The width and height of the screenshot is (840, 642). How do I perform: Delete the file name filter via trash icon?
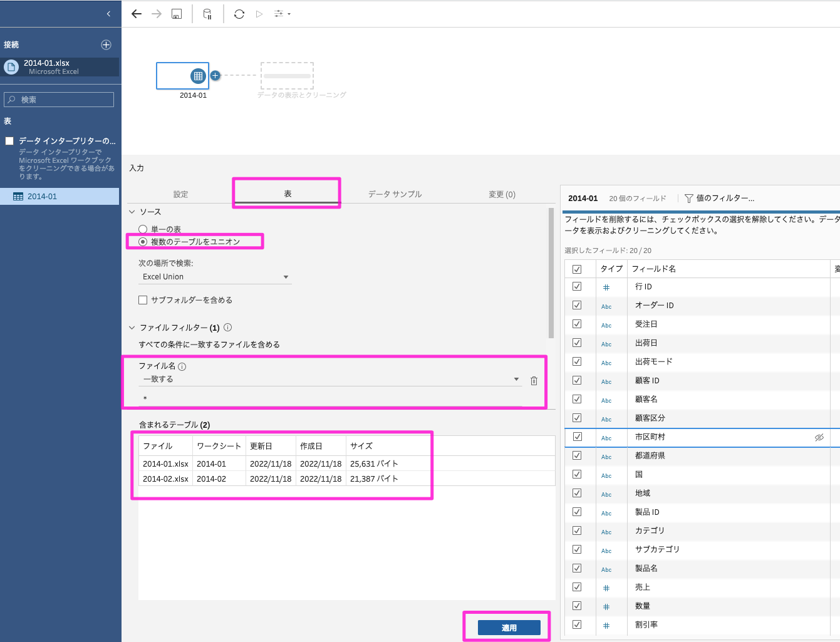533,380
